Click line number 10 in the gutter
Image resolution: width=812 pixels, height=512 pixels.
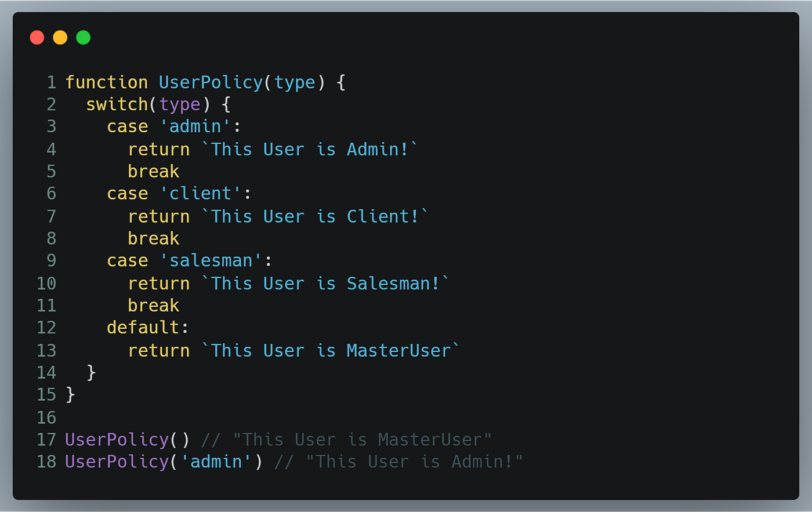click(x=46, y=283)
